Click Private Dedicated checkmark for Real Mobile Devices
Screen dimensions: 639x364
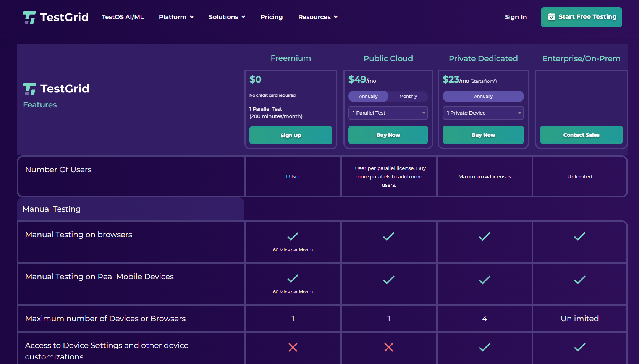point(485,280)
